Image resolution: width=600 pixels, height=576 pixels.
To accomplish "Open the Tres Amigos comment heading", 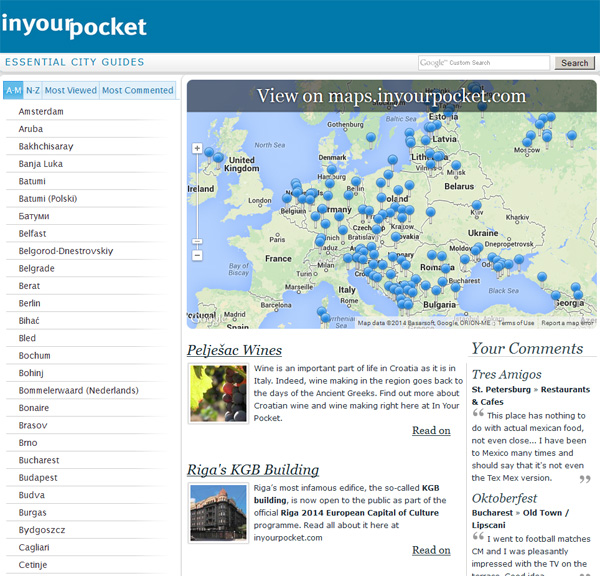I will (507, 374).
